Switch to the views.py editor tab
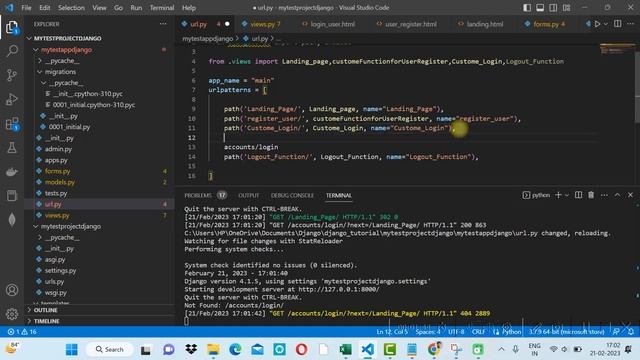The height and width of the screenshot is (360, 640). pos(262,24)
